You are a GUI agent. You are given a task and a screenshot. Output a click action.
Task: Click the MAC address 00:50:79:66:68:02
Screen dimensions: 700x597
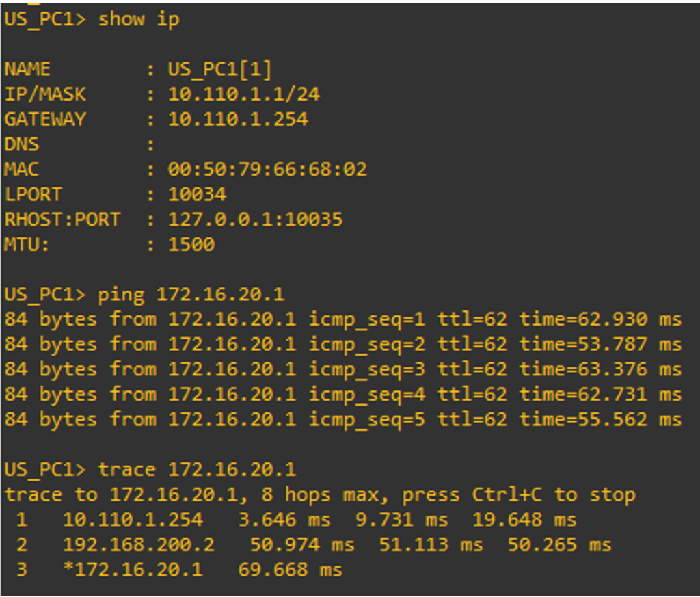pos(267,169)
